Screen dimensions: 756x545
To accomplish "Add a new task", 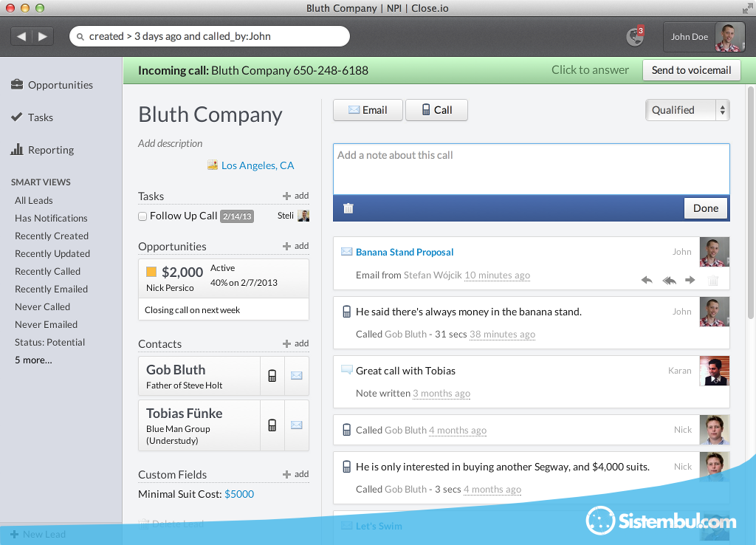I will [295, 196].
